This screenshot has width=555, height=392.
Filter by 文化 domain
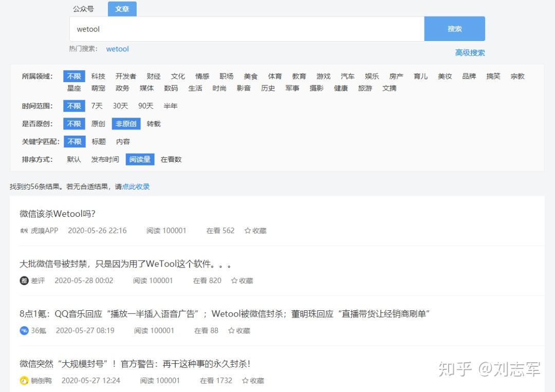[178, 76]
